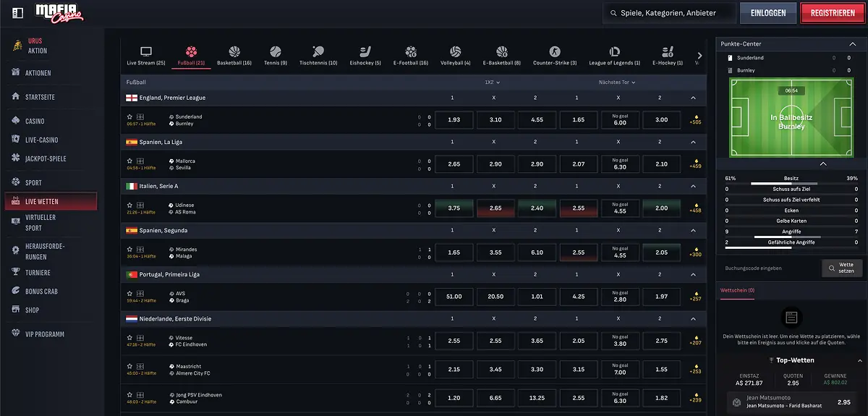Screen dimensions: 868x416
Task: Click the Wette setzen button
Action: [x=842, y=268]
